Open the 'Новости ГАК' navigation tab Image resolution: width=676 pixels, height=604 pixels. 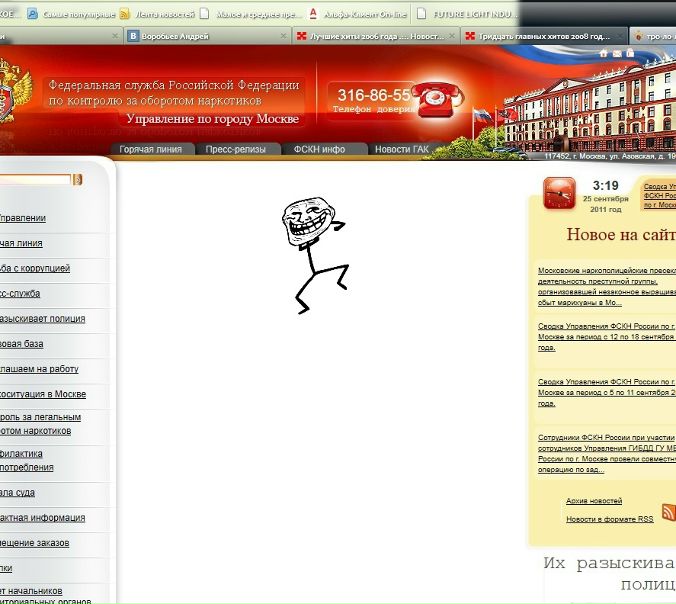(x=401, y=149)
